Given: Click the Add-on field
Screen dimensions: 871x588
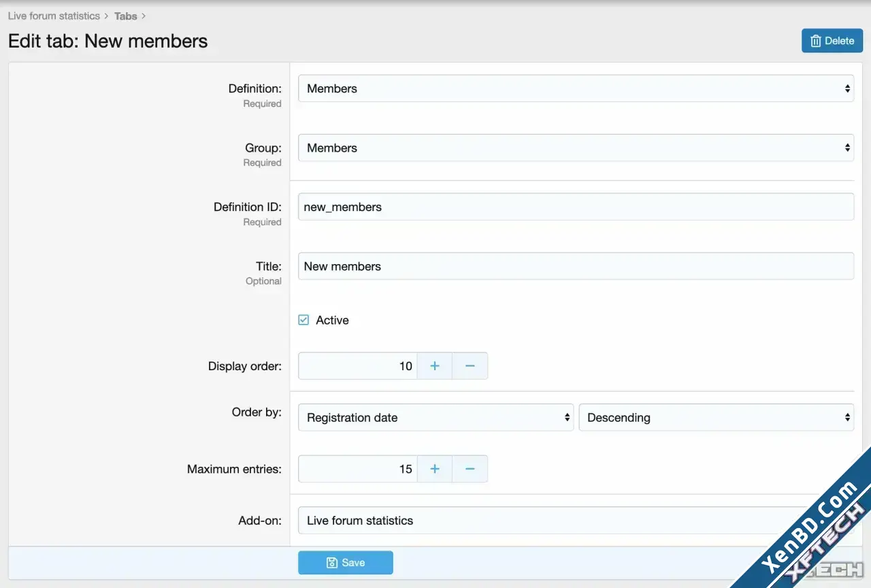Looking at the screenshot, I should [576, 521].
